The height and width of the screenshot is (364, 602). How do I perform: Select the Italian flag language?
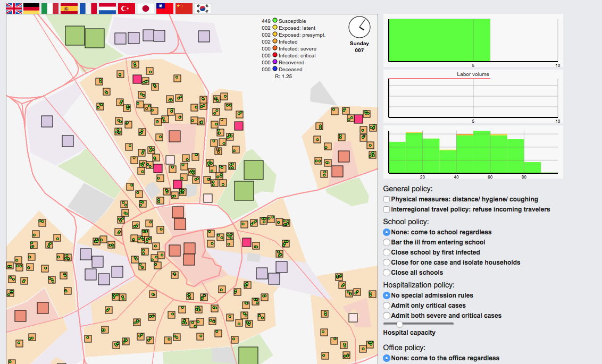pos(51,8)
